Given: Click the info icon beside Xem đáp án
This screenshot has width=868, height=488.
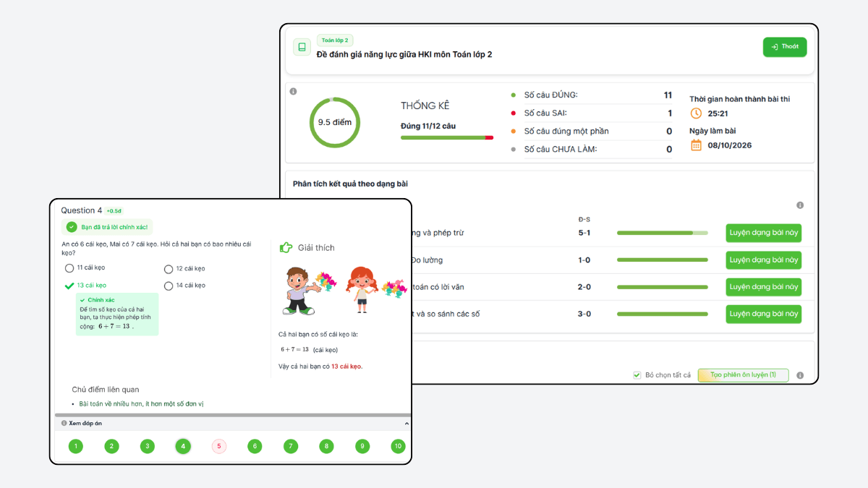Looking at the screenshot, I should click(64, 424).
